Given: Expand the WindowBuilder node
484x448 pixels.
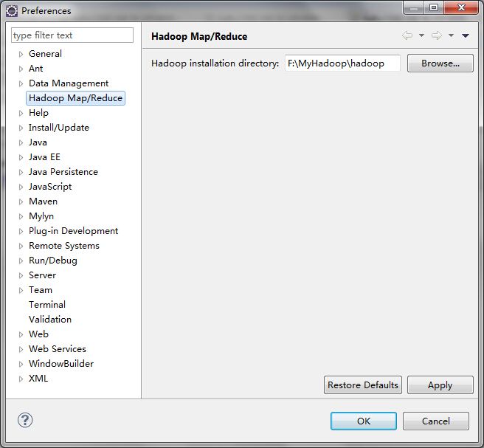Looking at the screenshot, I should point(21,364).
